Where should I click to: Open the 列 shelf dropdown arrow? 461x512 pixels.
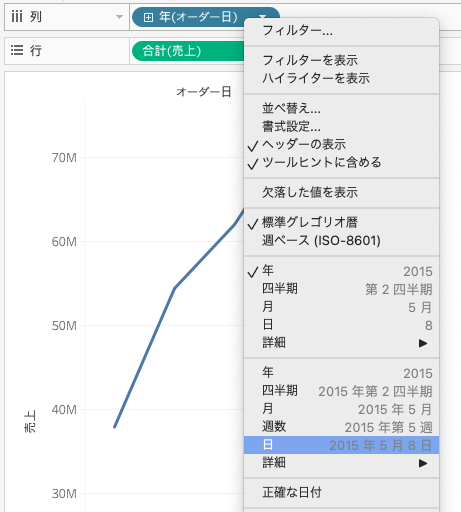tap(119, 17)
